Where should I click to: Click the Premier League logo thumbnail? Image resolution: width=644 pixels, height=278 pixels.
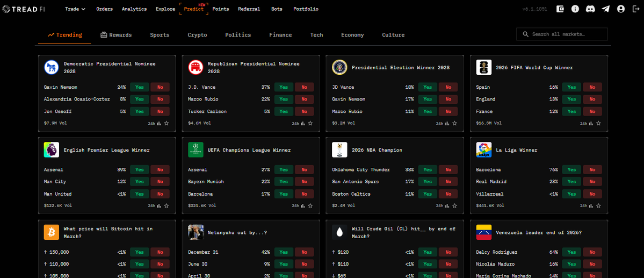(x=52, y=149)
